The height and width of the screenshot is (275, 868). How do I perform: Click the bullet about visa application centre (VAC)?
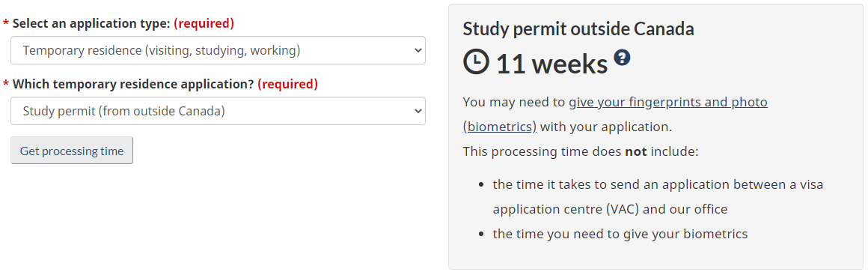[658, 197]
